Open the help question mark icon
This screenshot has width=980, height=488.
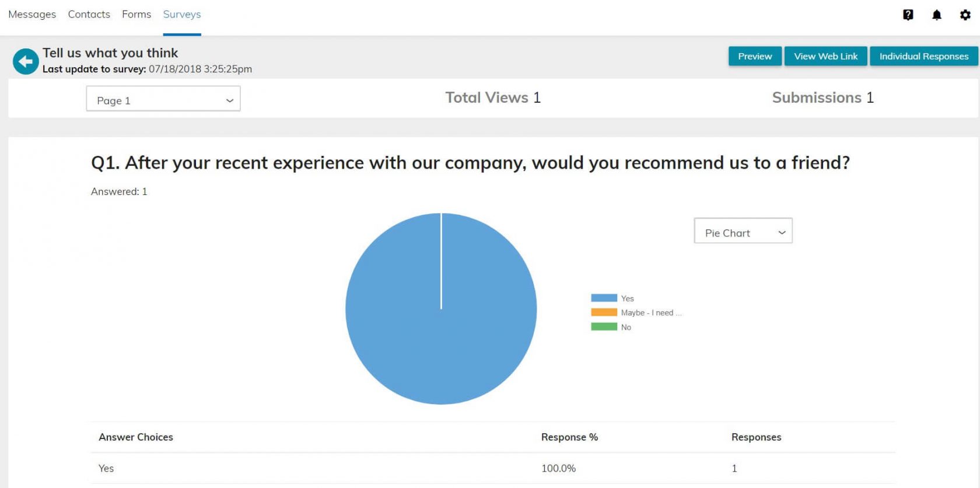coord(908,15)
